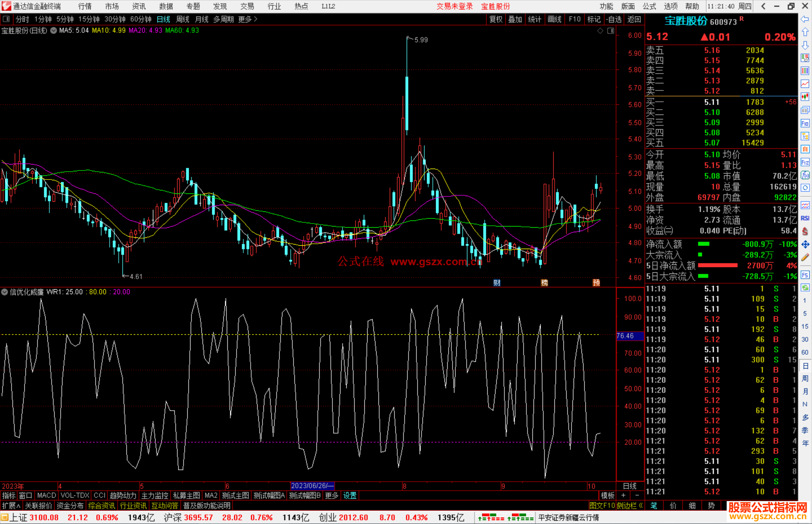Click the trend line chart sidebar icon
812x524 pixels.
point(805,84)
